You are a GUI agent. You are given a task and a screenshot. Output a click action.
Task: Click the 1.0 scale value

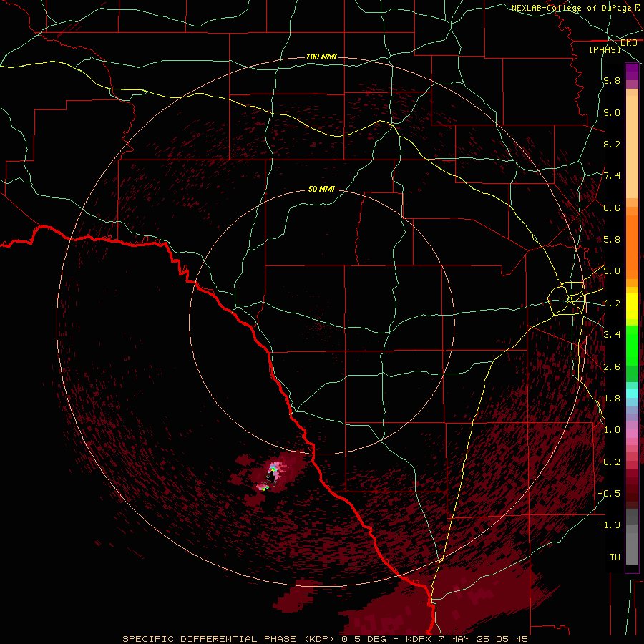click(612, 430)
